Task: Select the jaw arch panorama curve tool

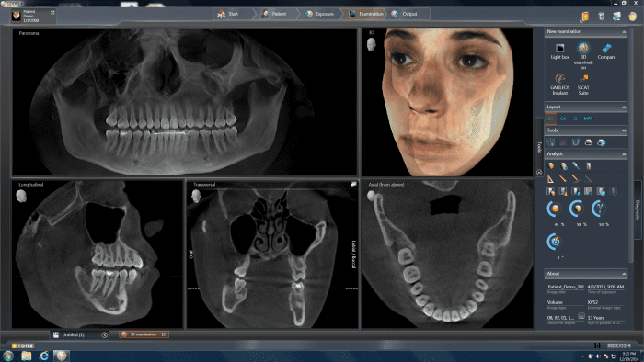Action: point(575,142)
